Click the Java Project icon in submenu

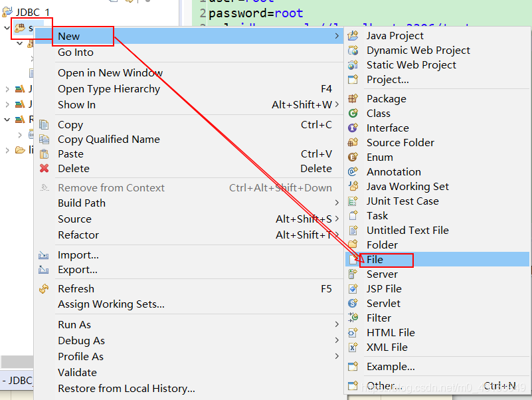[353, 35]
